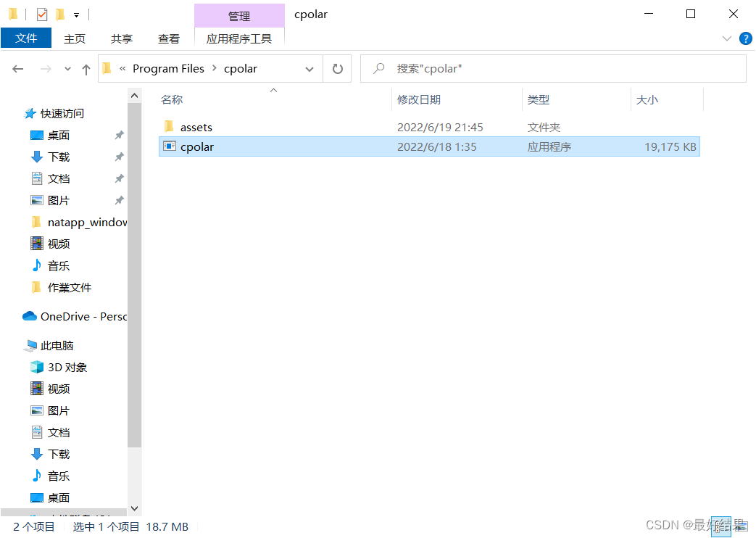Refresh the cpolar folder view
This screenshot has width=756, height=538.
338,69
